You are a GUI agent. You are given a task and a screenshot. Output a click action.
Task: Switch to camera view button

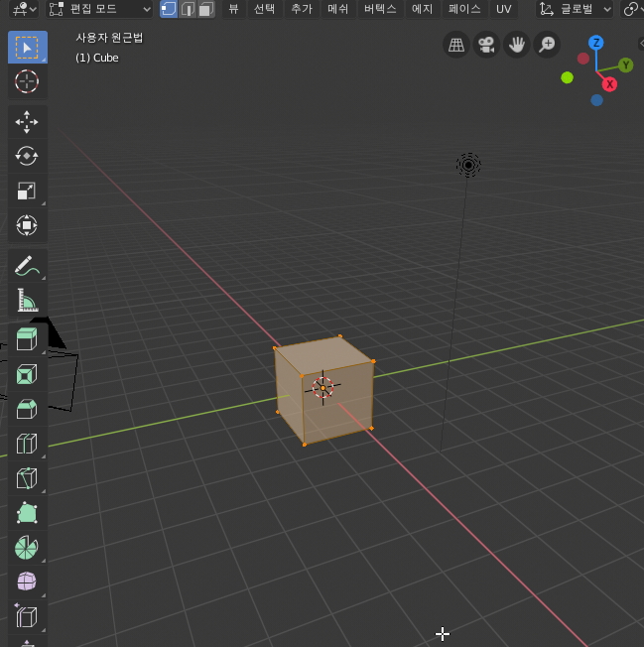click(x=486, y=45)
